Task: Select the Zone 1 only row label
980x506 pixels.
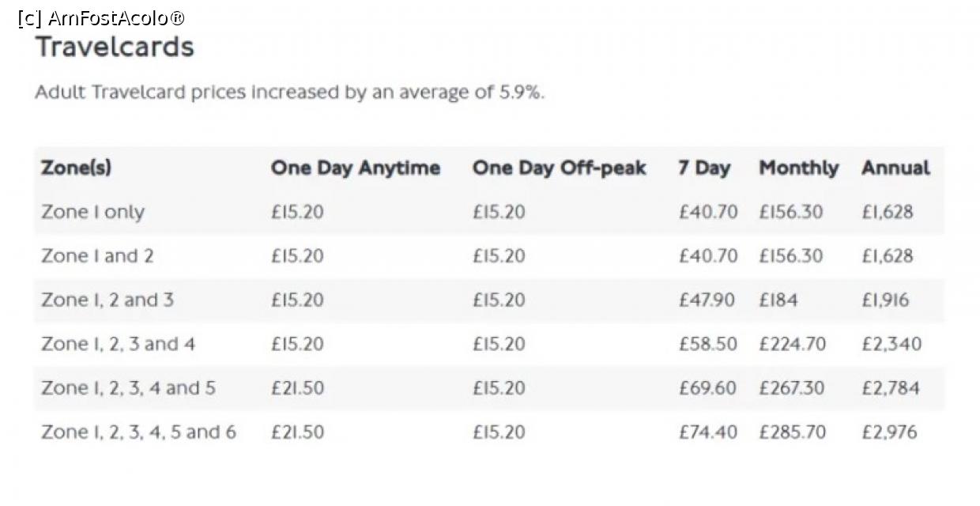Action: pyautogui.click(x=92, y=212)
